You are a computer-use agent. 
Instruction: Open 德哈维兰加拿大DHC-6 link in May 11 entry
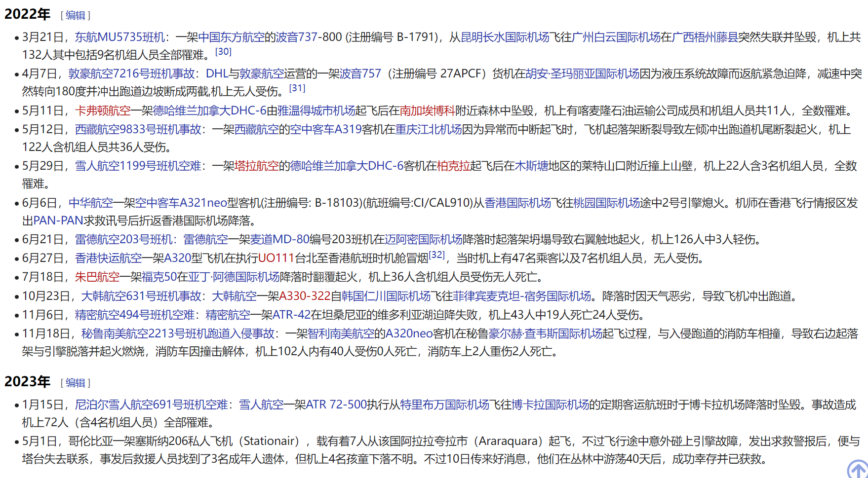(210, 110)
